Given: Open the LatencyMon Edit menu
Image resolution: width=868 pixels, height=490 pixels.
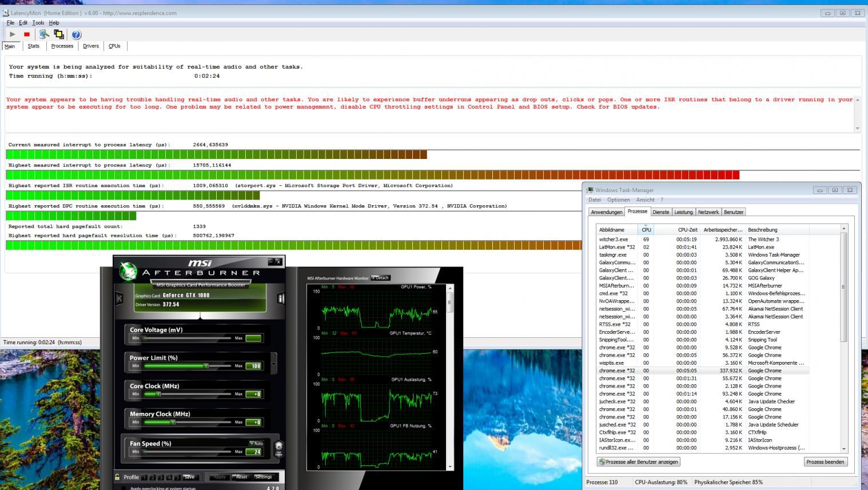Looking at the screenshot, I should coord(23,23).
